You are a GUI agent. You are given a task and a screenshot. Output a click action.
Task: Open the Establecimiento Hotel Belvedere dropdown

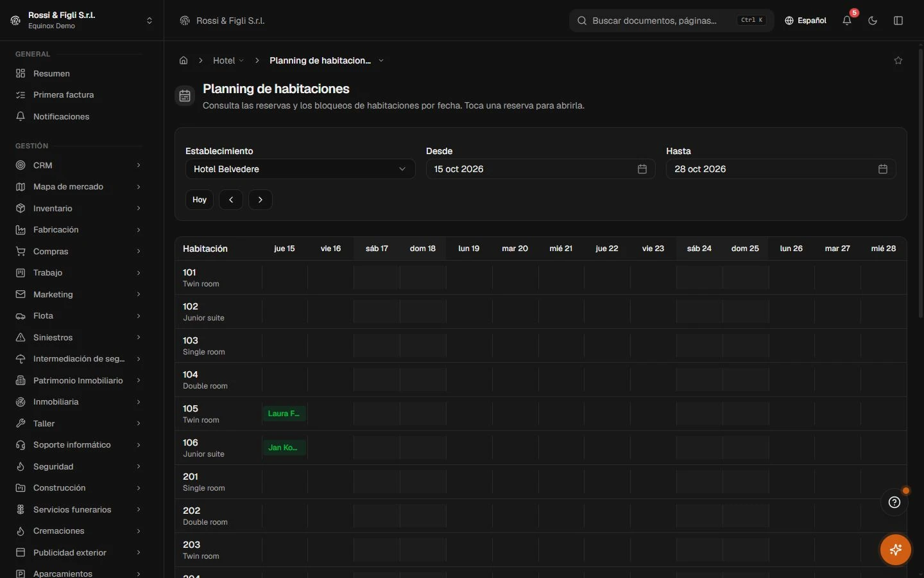point(300,169)
